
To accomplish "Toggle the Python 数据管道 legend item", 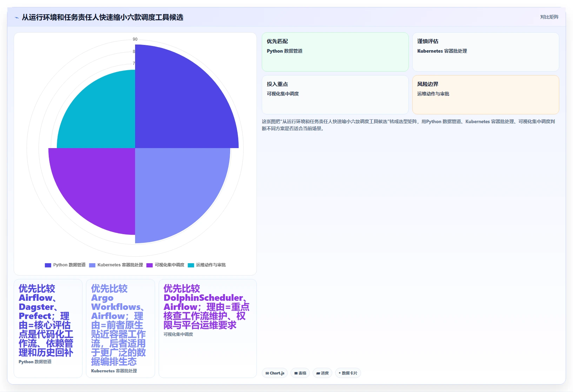I will click(x=65, y=265).
